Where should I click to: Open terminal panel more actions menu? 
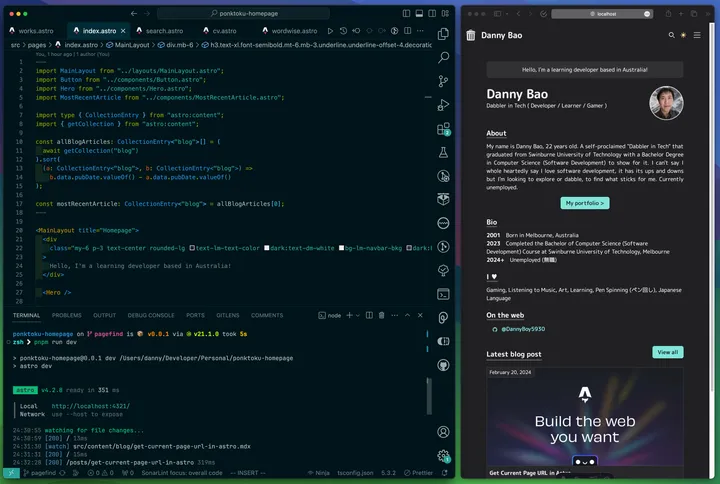click(394, 315)
